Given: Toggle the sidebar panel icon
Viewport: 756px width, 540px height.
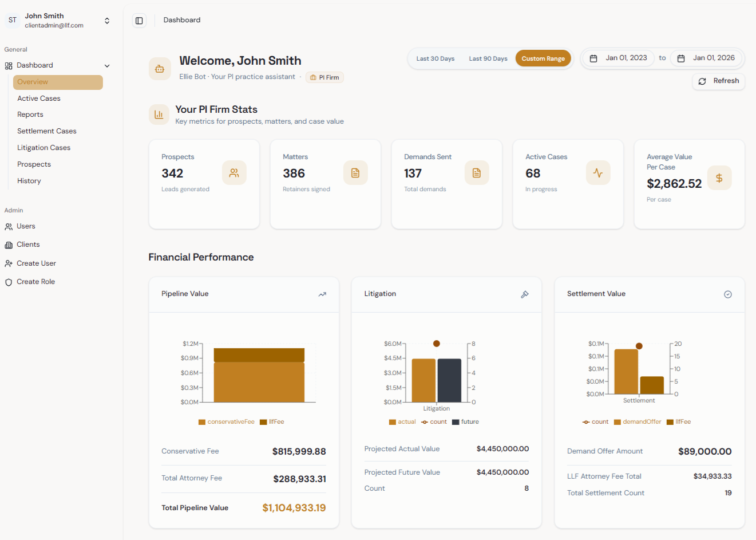Looking at the screenshot, I should 139,21.
